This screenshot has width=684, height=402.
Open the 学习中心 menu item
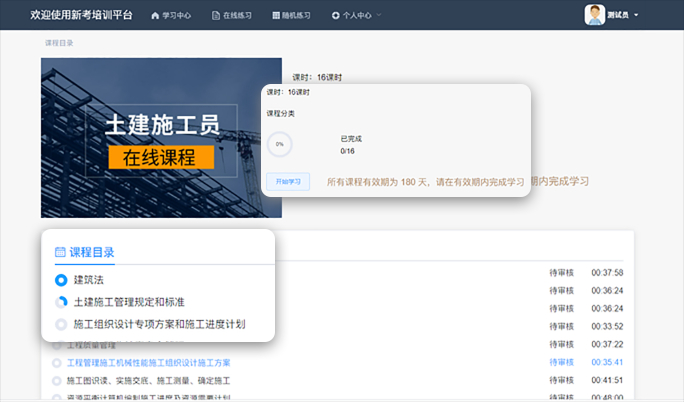175,16
